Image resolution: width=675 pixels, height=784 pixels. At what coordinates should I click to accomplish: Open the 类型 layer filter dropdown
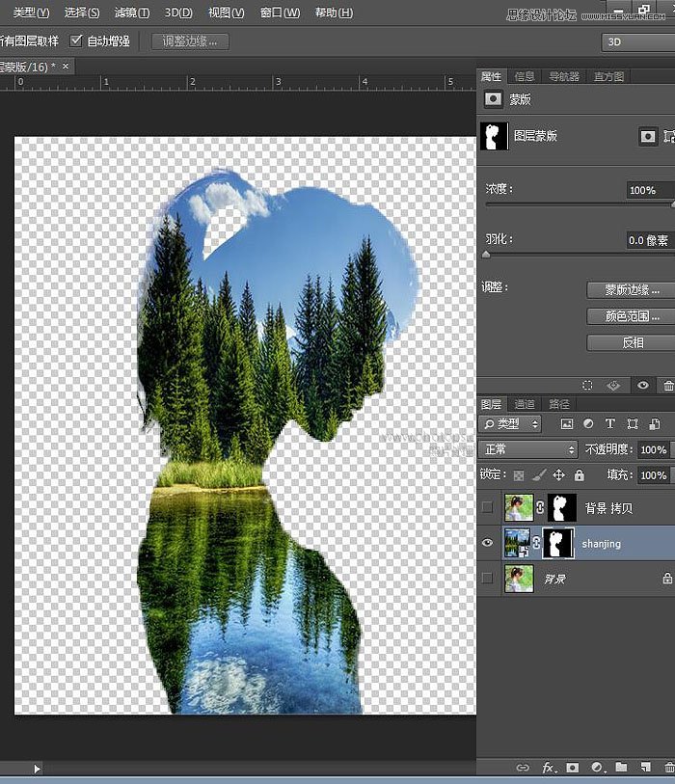(x=509, y=424)
